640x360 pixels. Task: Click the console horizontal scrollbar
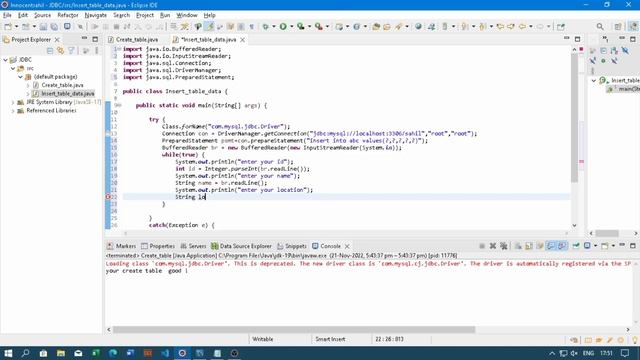point(294,329)
